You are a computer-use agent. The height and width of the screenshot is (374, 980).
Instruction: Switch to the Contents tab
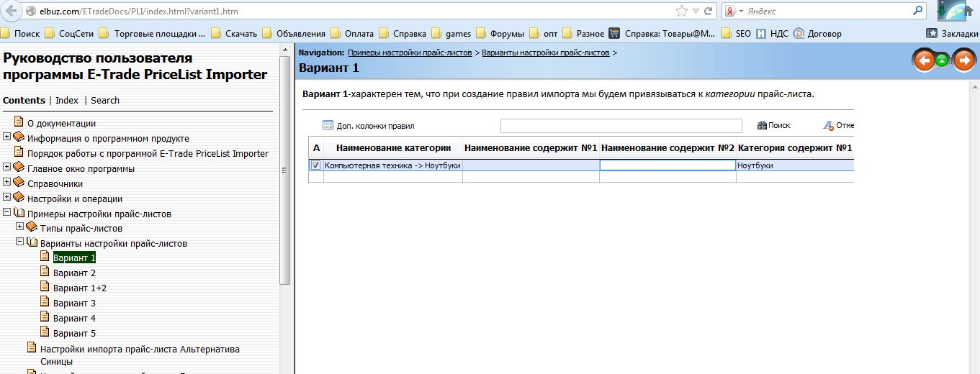point(24,100)
